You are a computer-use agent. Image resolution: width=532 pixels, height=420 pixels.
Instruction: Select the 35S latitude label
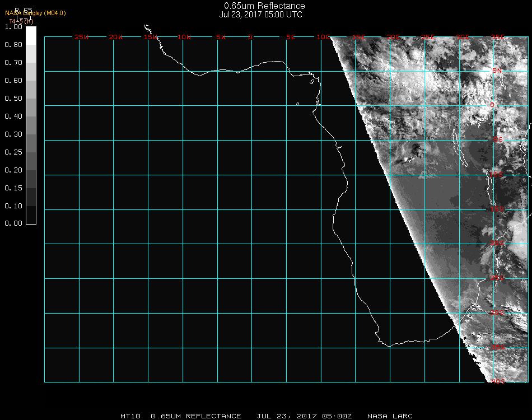coord(498,347)
